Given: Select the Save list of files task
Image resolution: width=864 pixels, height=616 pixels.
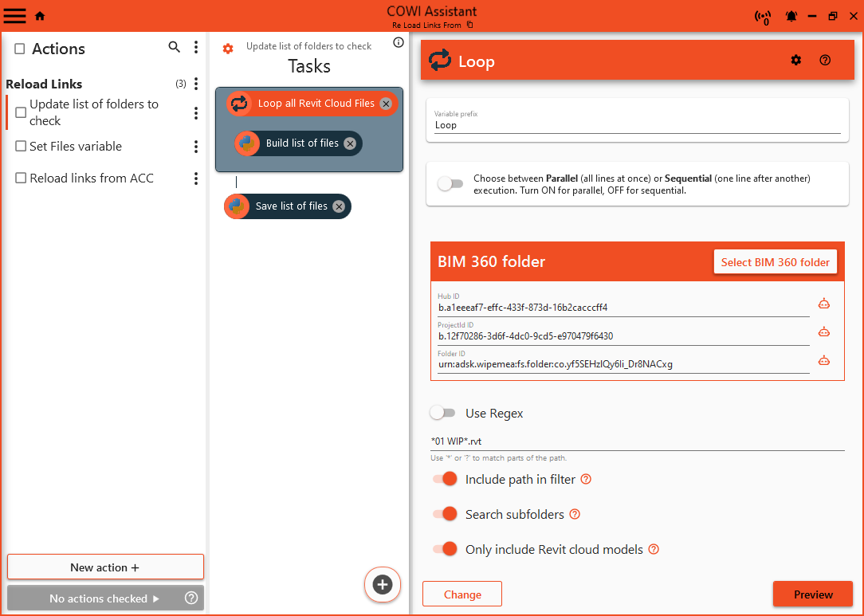Looking at the screenshot, I should pos(291,206).
